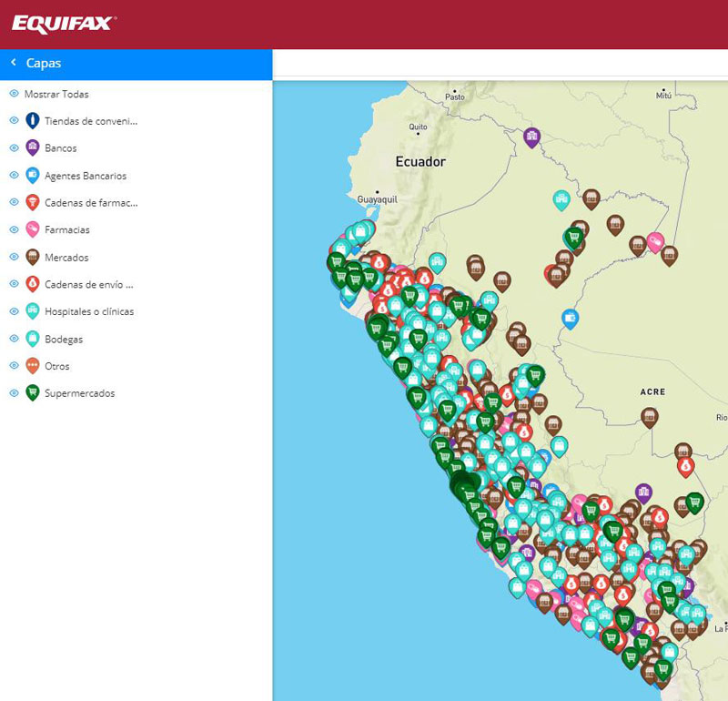The image size is (728, 701).
Task: Select the Bancos layer label
Action: click(x=61, y=148)
